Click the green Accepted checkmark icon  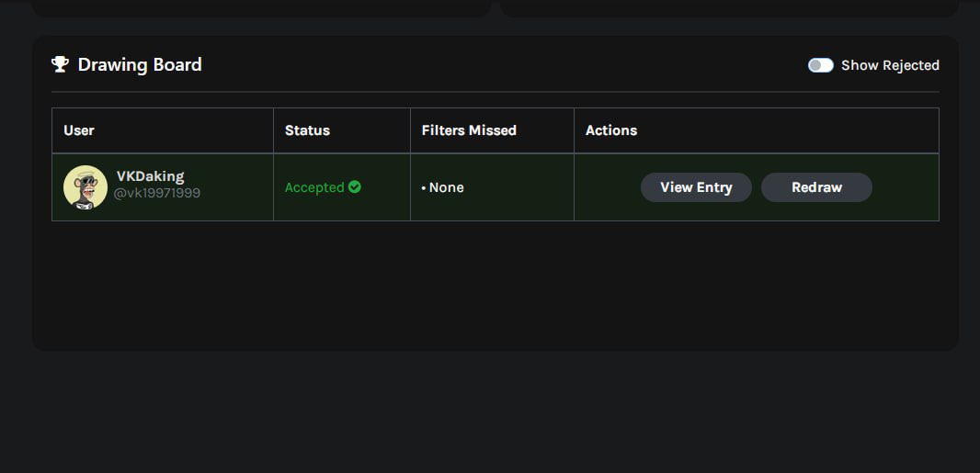point(354,186)
